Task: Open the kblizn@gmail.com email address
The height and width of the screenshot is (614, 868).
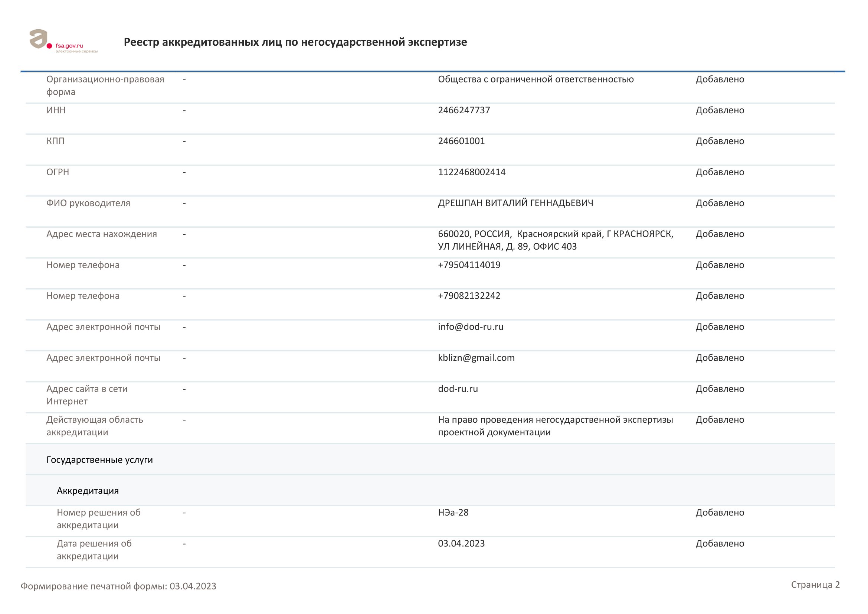Action: [x=476, y=358]
